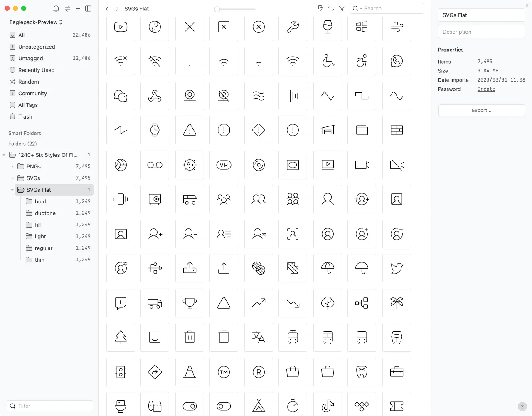This screenshot has width=532, height=416.
Task: Open the funnel filter icon in the toolbar
Action: pos(342,8)
